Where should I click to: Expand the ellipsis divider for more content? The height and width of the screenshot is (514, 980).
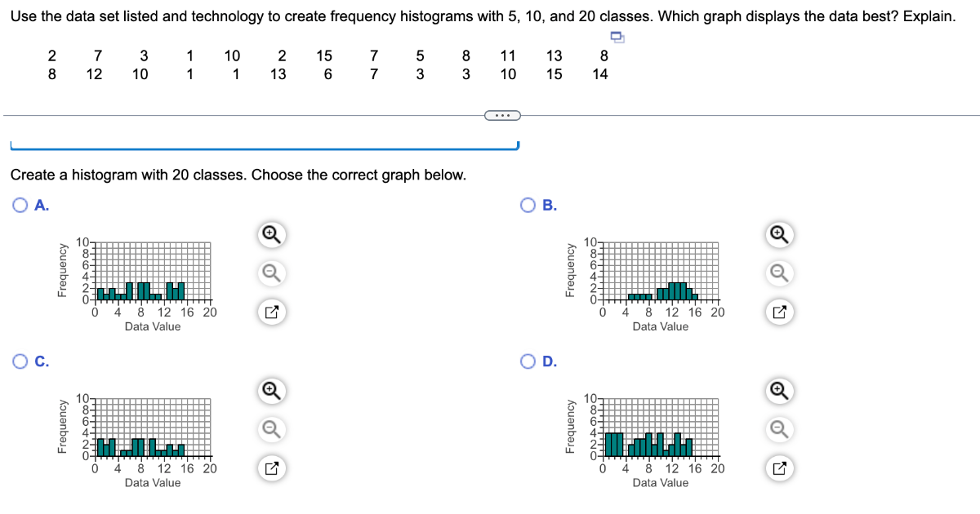pyautogui.click(x=503, y=115)
